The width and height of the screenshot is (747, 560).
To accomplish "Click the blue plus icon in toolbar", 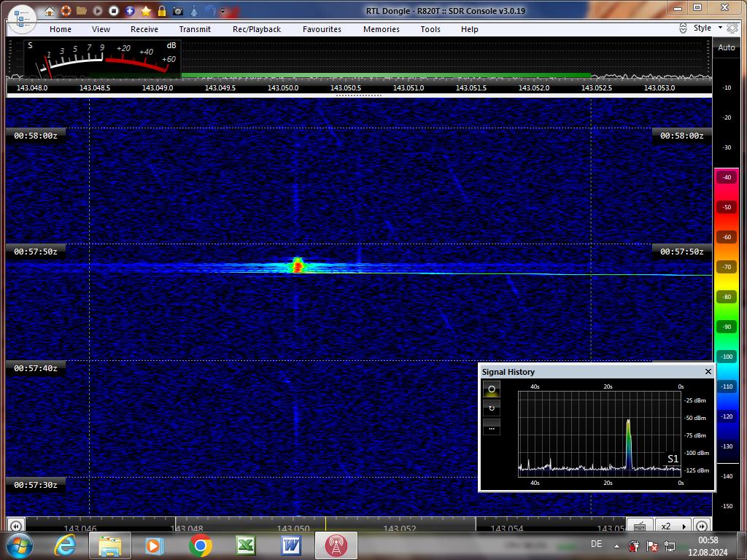I will 130,10.
